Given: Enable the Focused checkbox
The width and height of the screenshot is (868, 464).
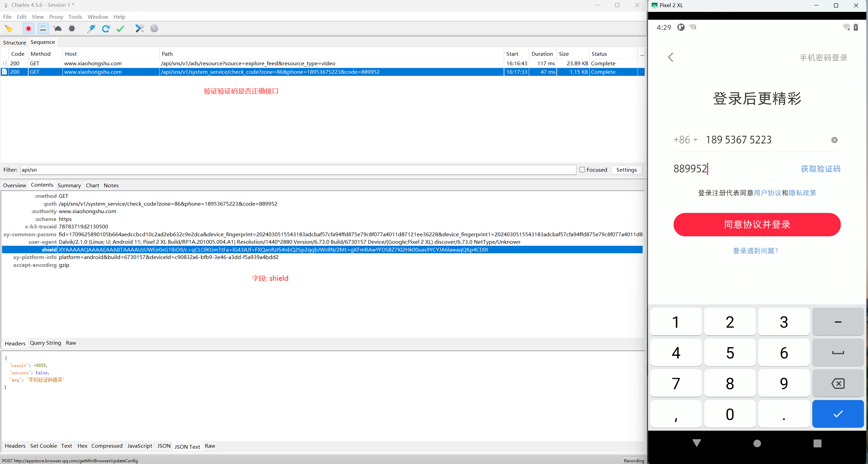Looking at the screenshot, I should pyautogui.click(x=582, y=170).
